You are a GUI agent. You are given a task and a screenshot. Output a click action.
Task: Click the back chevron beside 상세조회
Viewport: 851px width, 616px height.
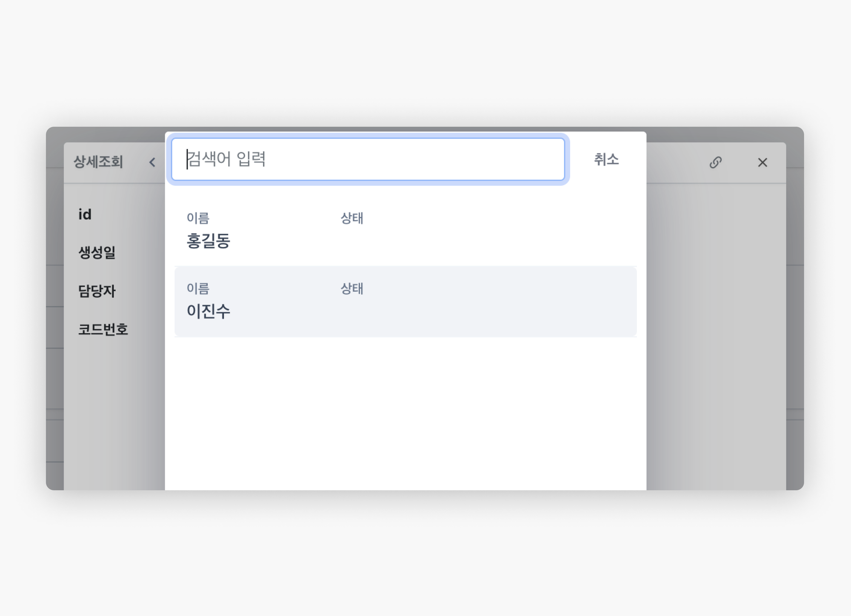coord(152,162)
